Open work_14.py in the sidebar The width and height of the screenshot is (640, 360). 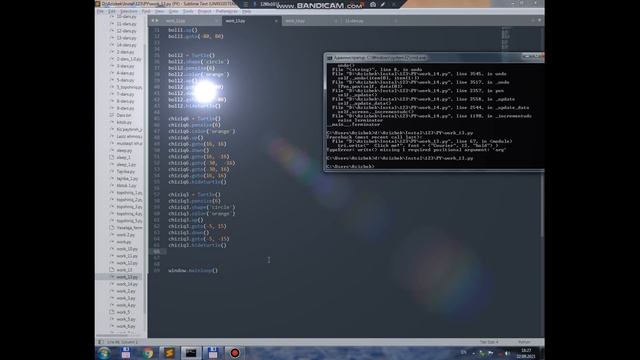point(127,284)
